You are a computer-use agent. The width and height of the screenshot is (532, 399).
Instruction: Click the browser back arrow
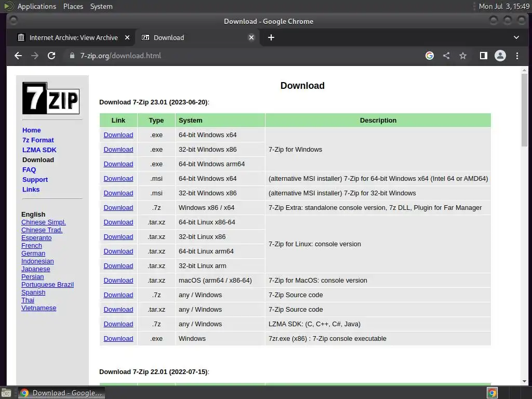point(18,56)
